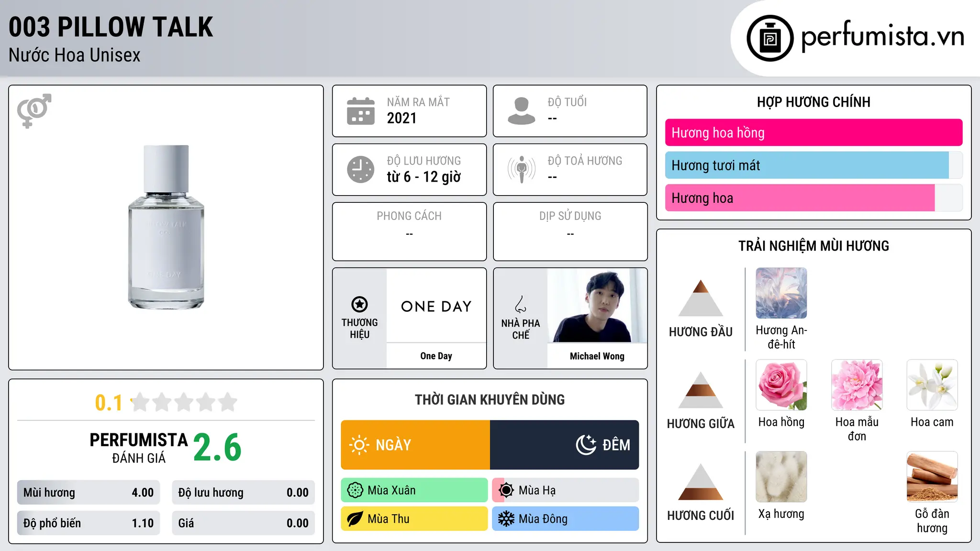Click the star badge brand icon
The image size is (980, 551).
point(359,304)
